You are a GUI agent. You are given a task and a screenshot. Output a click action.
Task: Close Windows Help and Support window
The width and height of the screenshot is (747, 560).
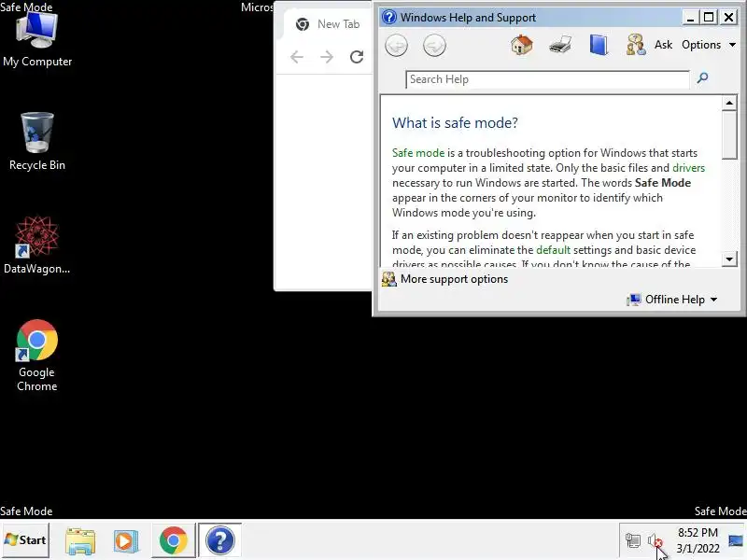[729, 18]
